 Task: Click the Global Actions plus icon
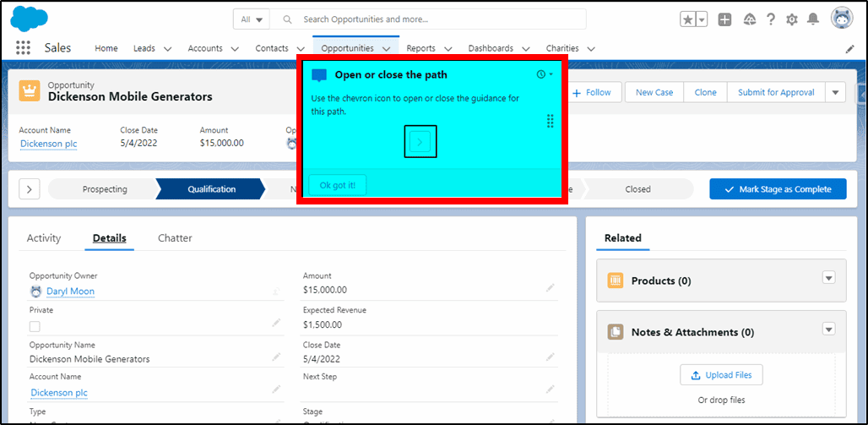[724, 20]
